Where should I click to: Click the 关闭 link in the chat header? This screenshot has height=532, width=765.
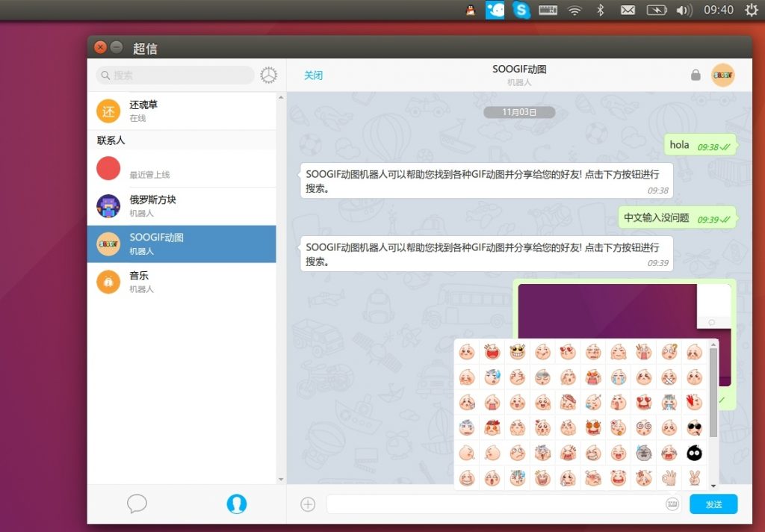point(313,75)
